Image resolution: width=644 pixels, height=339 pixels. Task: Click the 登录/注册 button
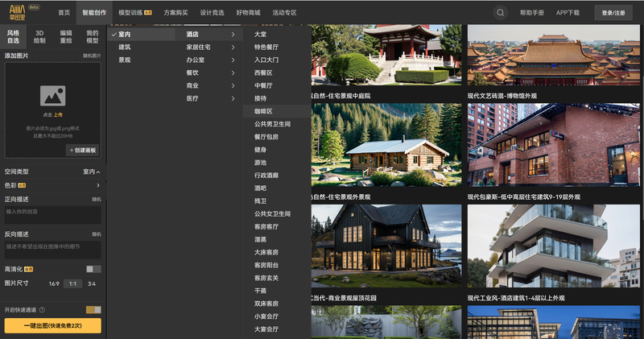tap(613, 13)
